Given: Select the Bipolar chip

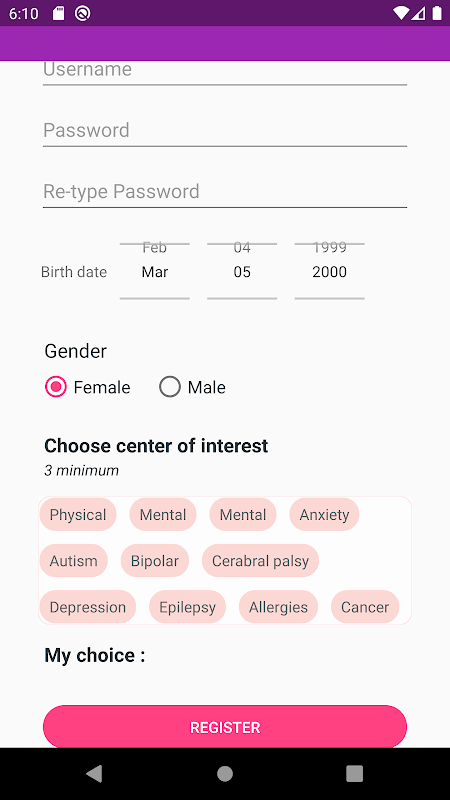Looking at the screenshot, I should tap(155, 561).
